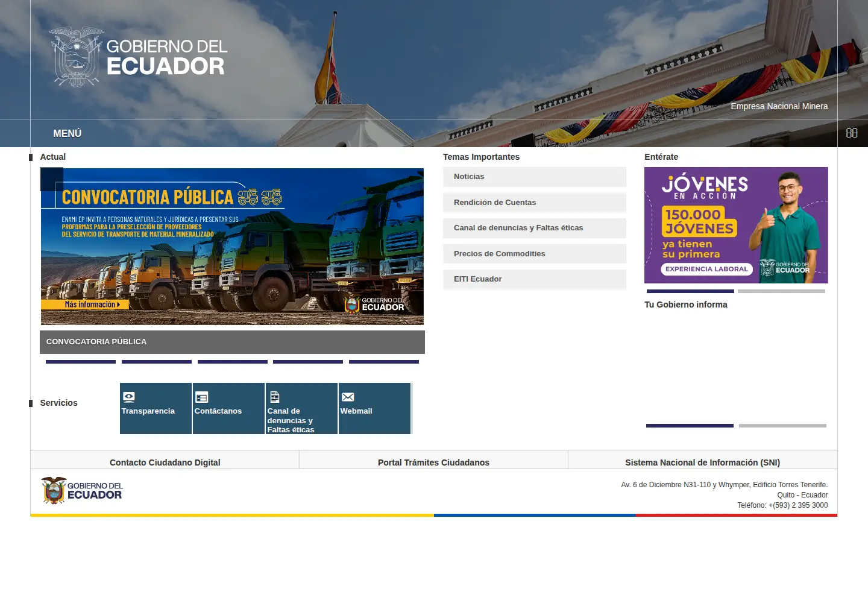Select the second slide indicator under main banner

click(157, 362)
